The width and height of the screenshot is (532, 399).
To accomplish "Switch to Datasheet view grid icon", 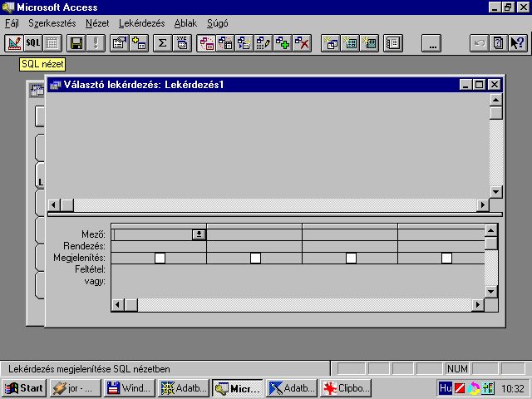I will pyautogui.click(x=52, y=43).
